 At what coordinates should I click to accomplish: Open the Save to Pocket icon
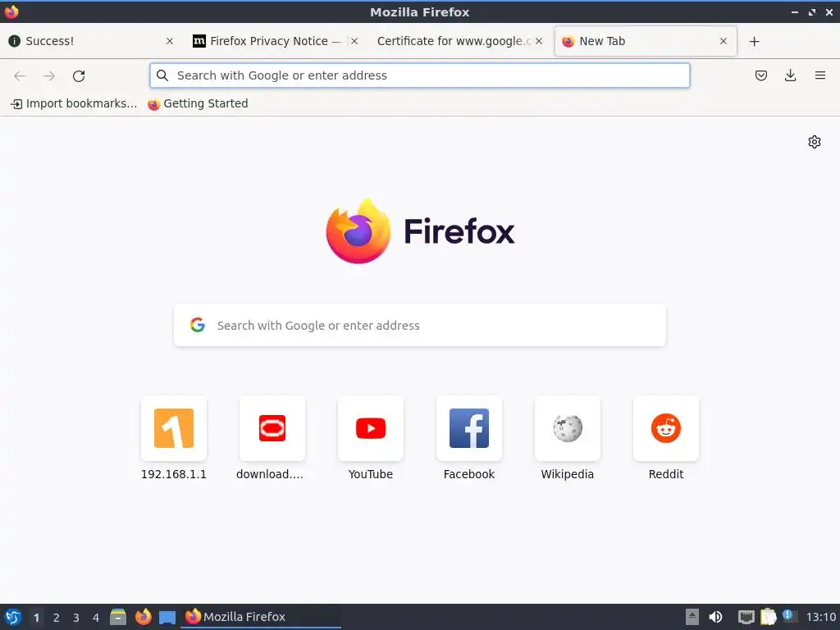point(760,75)
